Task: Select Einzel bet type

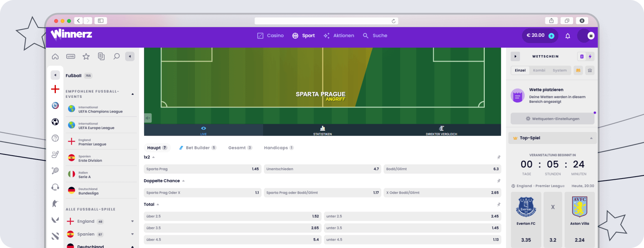Action: 520,71
